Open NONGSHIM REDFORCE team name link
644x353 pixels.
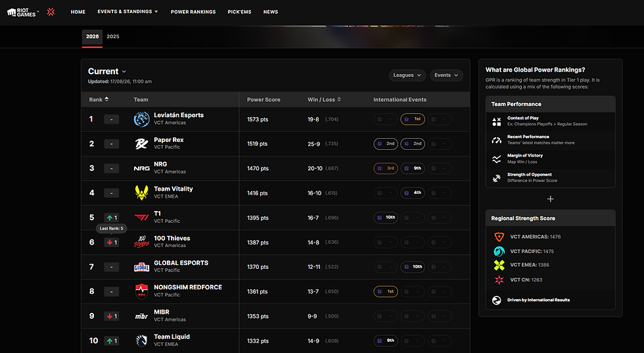(188, 287)
